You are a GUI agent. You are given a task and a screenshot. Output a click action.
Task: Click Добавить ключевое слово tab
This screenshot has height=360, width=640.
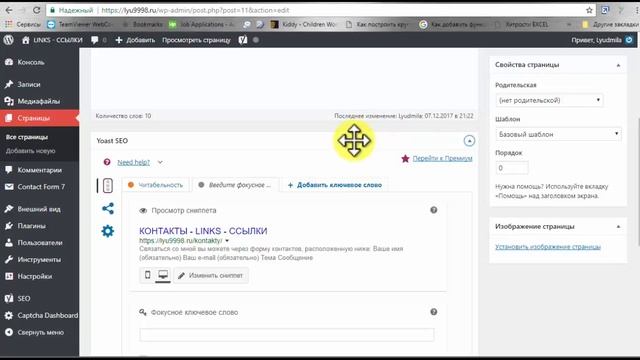pos(335,185)
